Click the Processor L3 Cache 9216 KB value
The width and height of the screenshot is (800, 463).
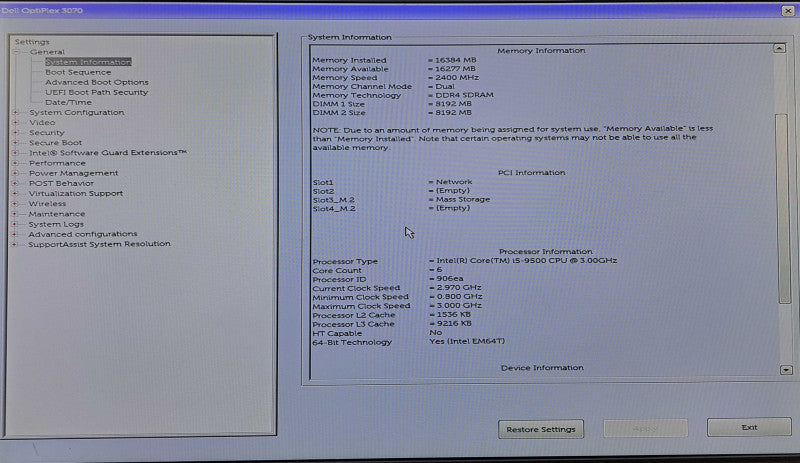[454, 323]
